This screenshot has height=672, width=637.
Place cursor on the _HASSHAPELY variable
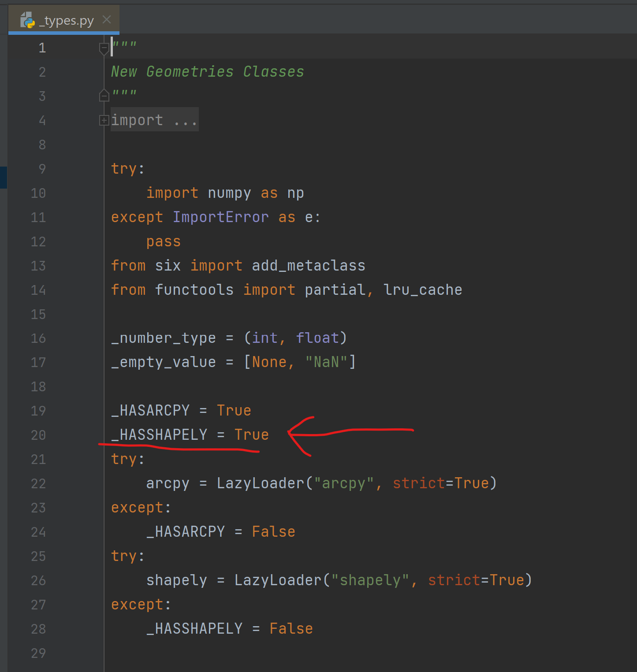[159, 434]
